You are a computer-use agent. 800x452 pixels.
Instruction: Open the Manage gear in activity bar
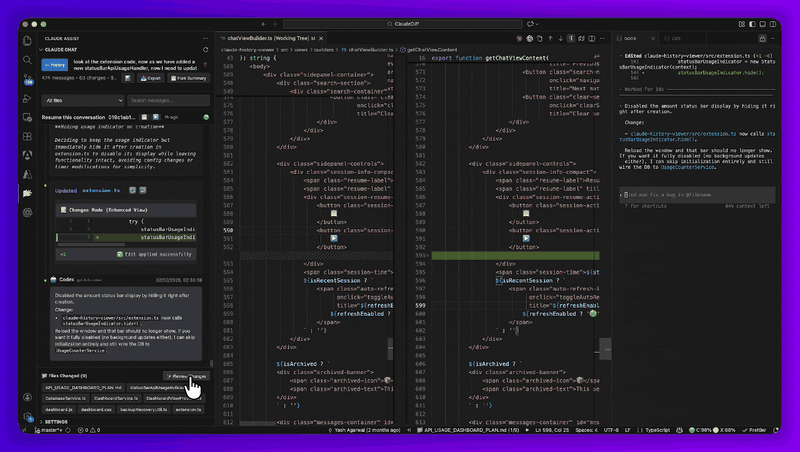point(28,417)
